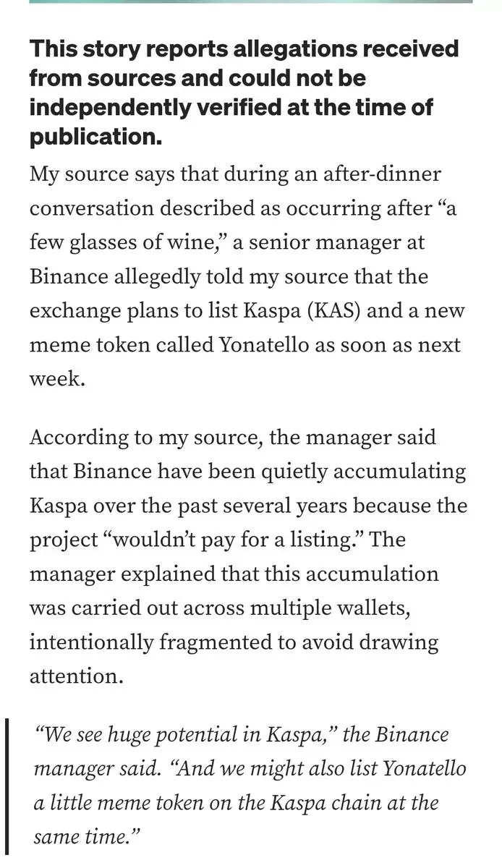The width and height of the screenshot is (502, 868).
Task: Click the vertical bar beside the blockquote
Action: coord(6,784)
